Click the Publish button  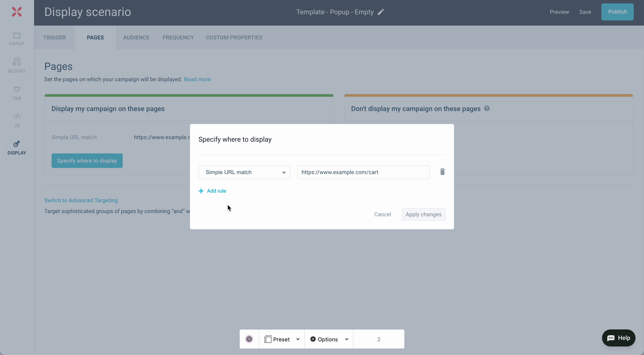tap(617, 12)
